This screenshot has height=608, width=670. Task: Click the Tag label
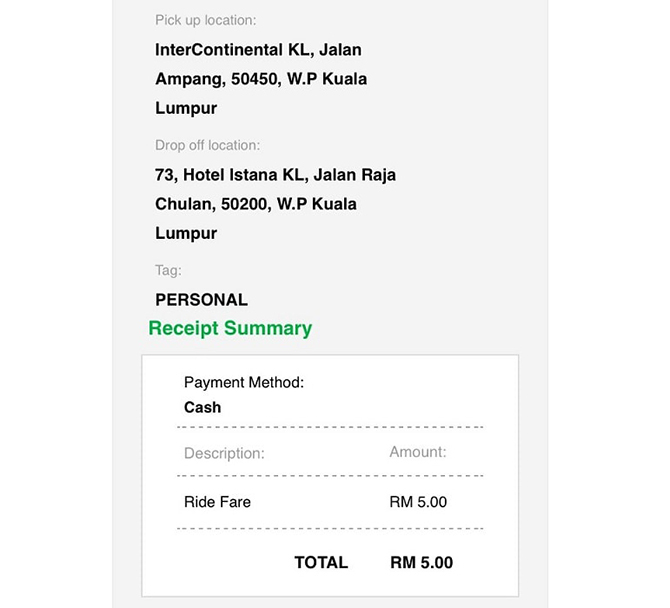[168, 270]
